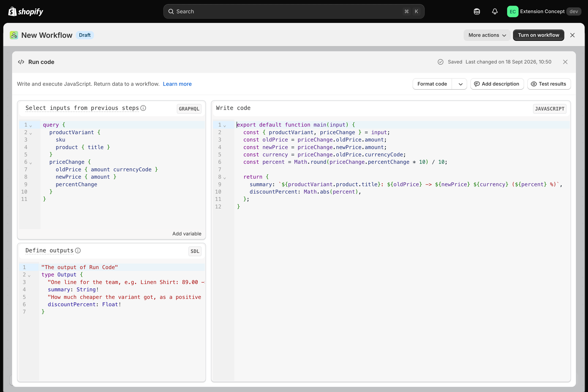Click Add variable

pos(187,234)
